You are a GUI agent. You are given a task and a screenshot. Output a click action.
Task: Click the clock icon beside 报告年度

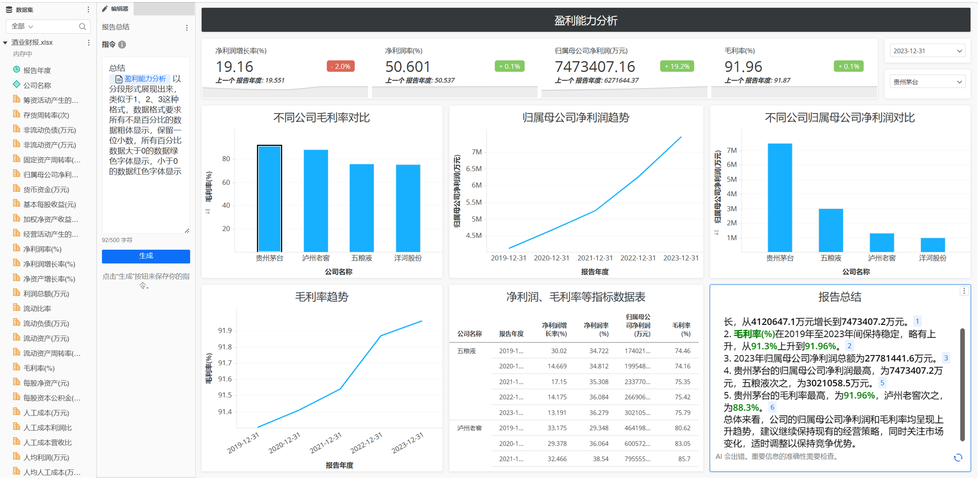16,70
